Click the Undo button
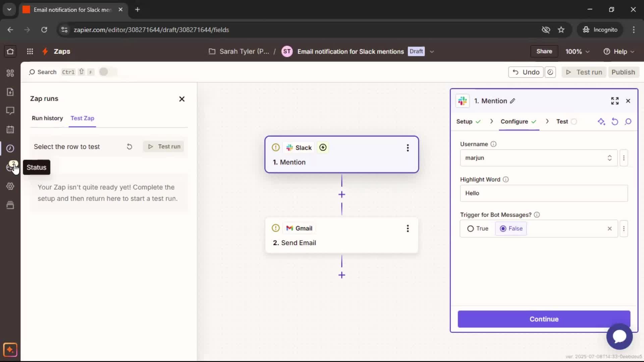The image size is (644, 362). point(526,72)
